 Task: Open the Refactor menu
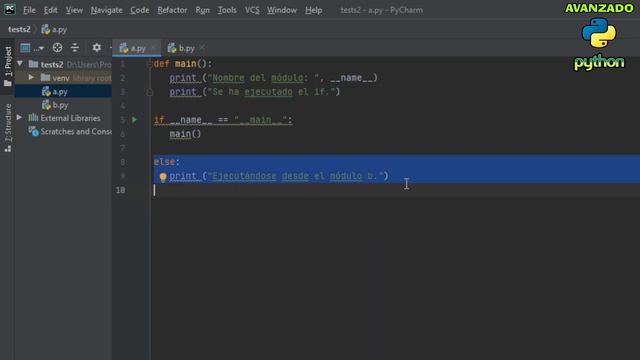172,10
